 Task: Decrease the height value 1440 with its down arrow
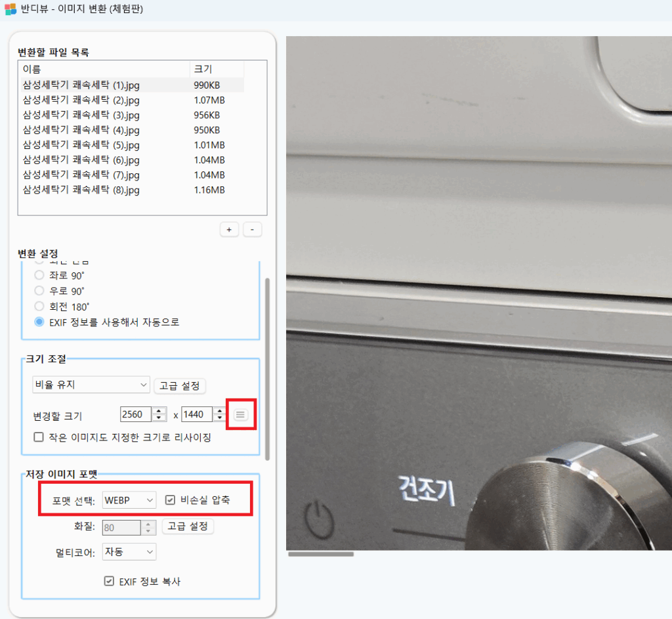coord(219,417)
